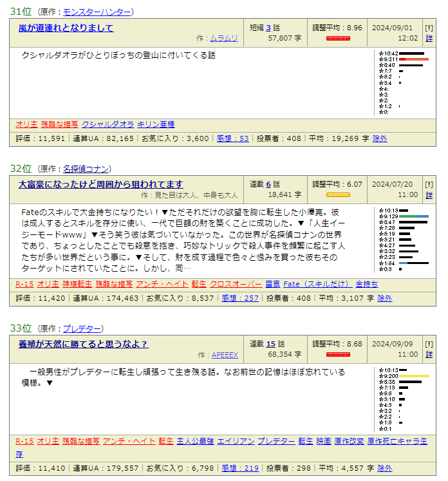Exclude rank 31 story via 除外 link

click(380, 138)
